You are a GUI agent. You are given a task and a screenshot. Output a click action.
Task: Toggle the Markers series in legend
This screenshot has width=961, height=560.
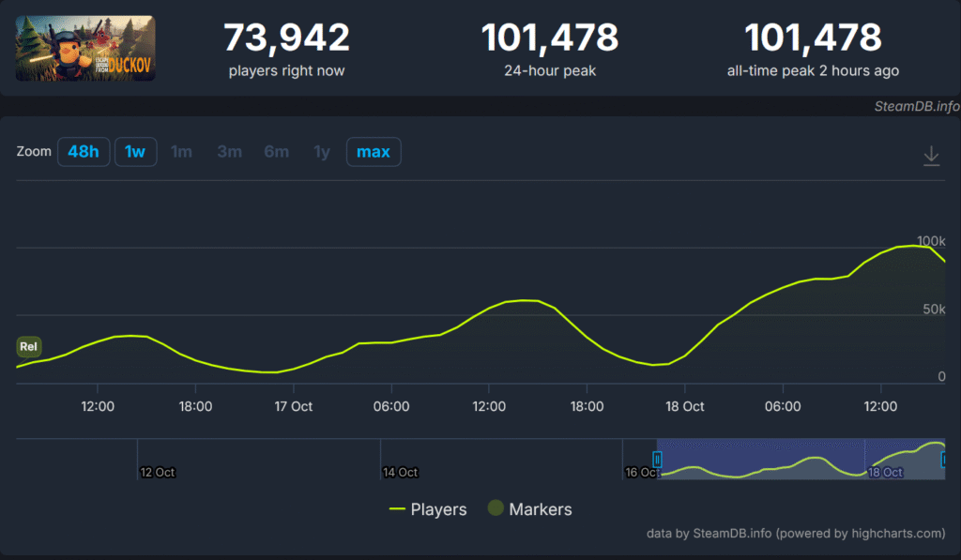(x=529, y=509)
